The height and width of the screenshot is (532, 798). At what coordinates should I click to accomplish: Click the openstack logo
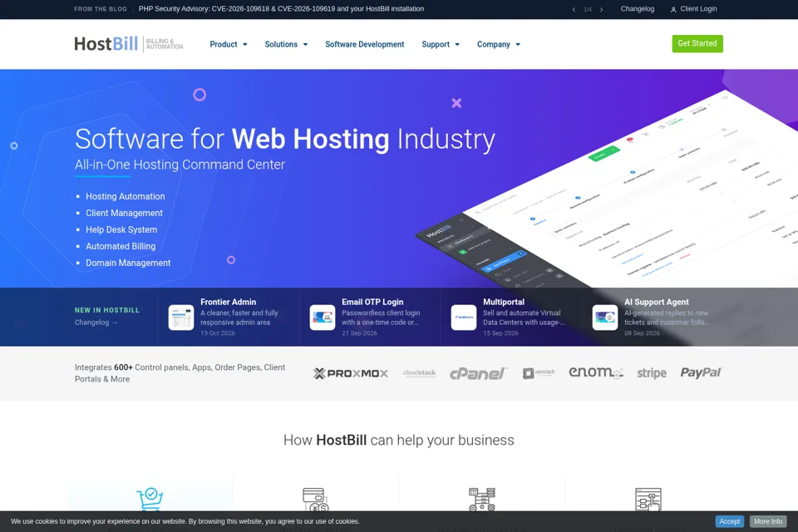[x=539, y=373]
